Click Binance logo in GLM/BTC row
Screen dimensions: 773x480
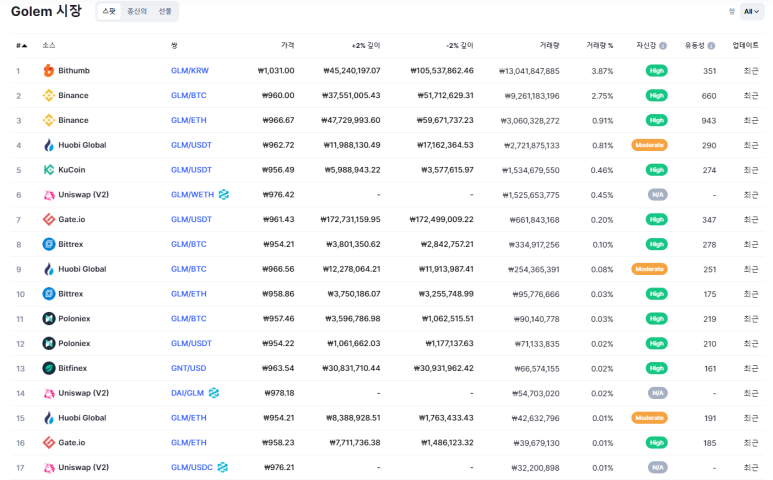pos(48,95)
